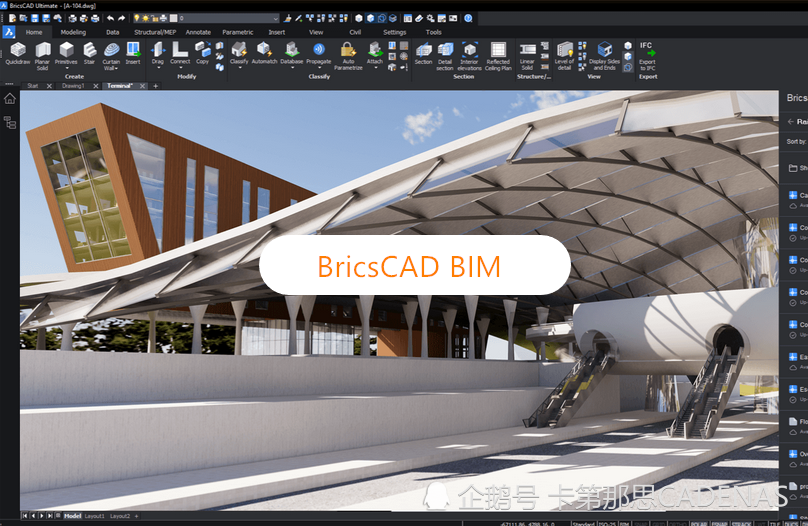
Task: Expand the Propagate dropdown arrow
Action: (319, 68)
